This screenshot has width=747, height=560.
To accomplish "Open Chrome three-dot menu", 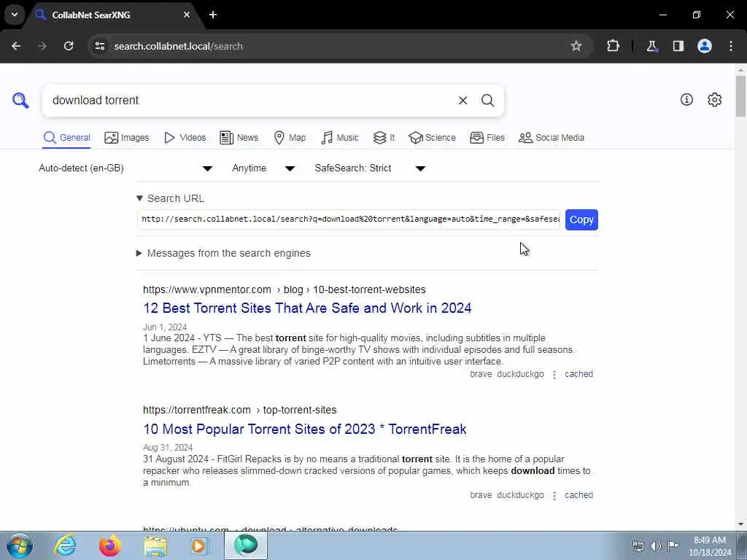I will (731, 46).
